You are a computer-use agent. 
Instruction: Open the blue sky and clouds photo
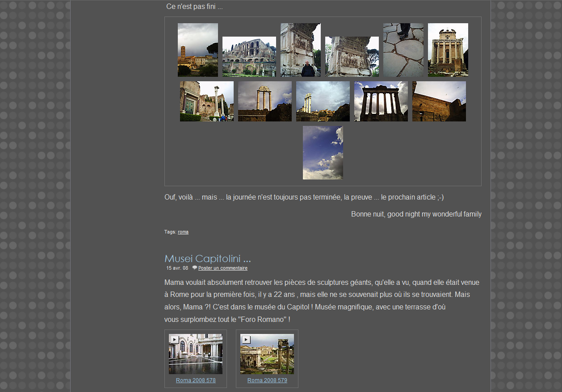(x=323, y=153)
